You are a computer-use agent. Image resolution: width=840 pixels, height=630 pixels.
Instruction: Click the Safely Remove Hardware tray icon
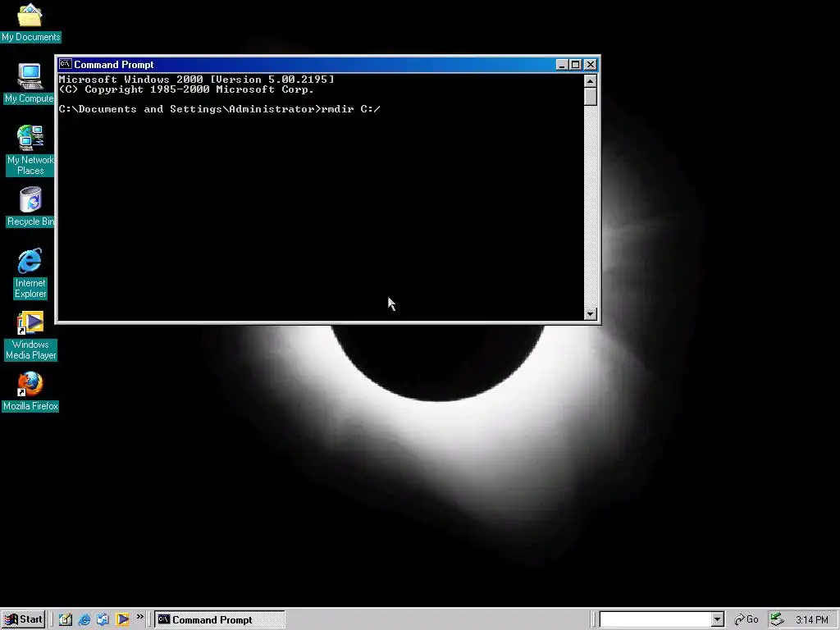778,619
